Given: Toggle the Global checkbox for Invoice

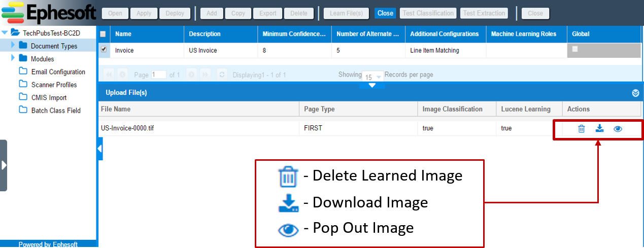Looking at the screenshot, I should point(575,49).
